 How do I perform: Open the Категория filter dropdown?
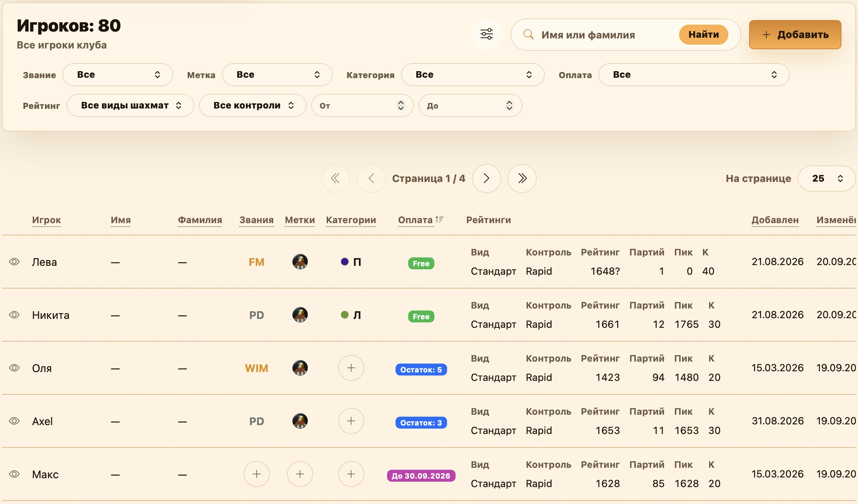pyautogui.click(x=473, y=75)
